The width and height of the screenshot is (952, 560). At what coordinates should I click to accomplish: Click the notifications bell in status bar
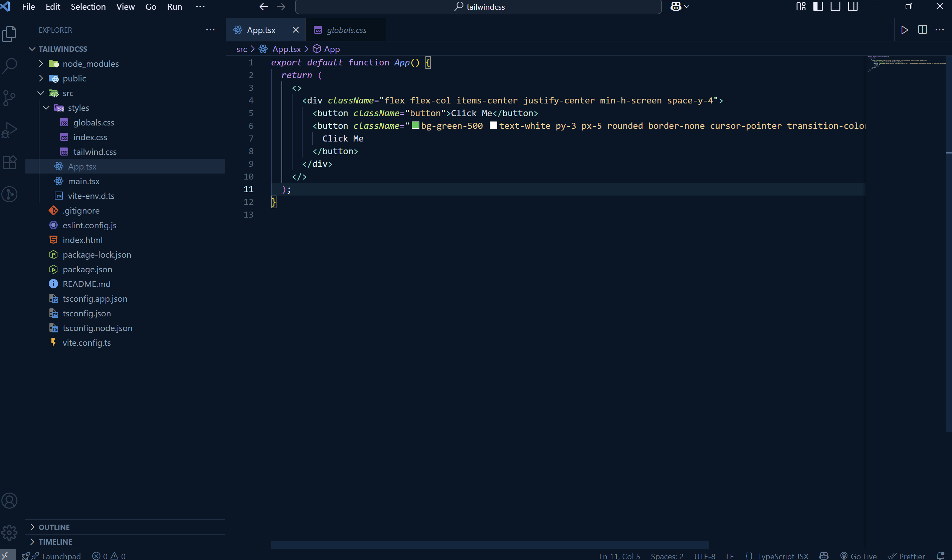[941, 556]
